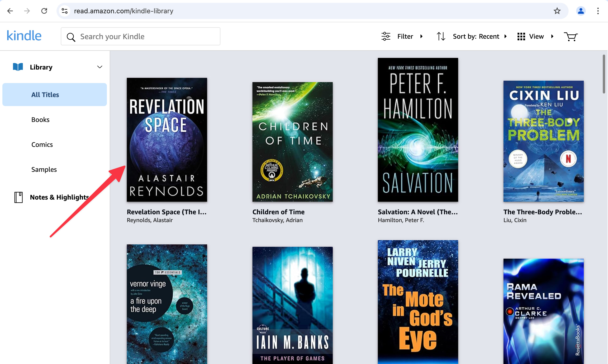Click the Filter sliders icon
608x364 pixels.
tap(386, 37)
